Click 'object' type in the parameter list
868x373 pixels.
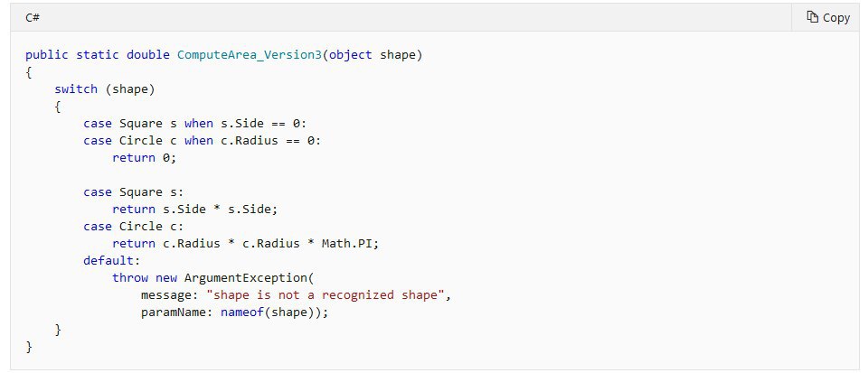pyautogui.click(x=350, y=55)
